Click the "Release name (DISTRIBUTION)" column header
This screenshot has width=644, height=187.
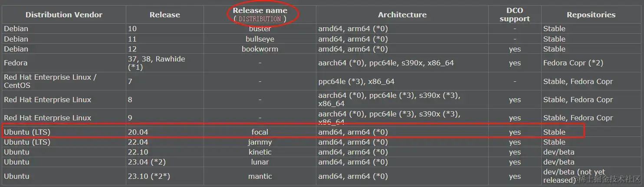[260, 15]
